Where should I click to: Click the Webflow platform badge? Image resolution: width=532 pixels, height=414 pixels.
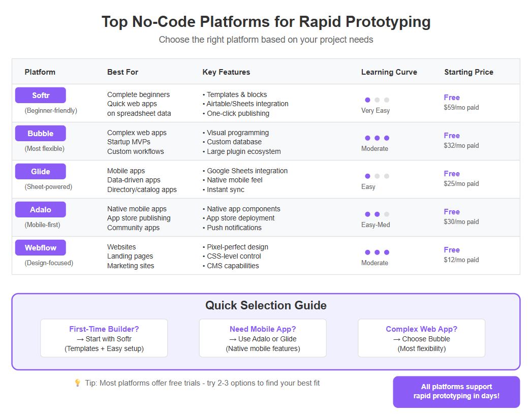coord(40,247)
